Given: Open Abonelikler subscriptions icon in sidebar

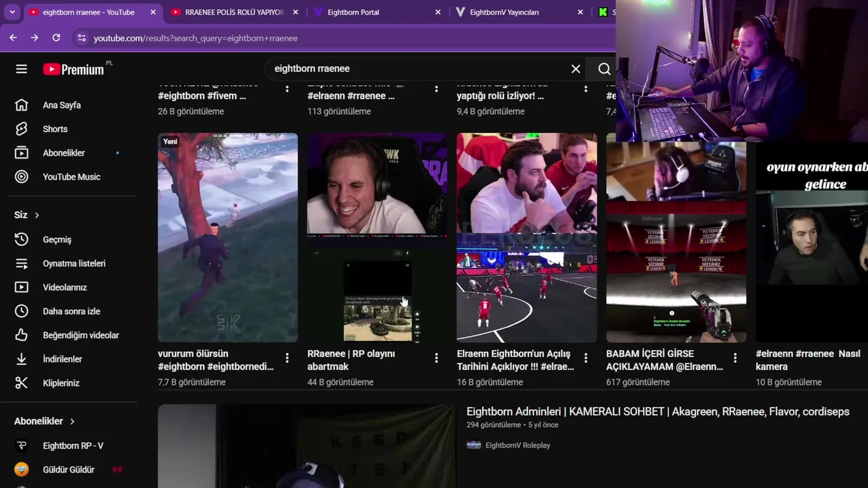Looking at the screenshot, I should [22, 152].
